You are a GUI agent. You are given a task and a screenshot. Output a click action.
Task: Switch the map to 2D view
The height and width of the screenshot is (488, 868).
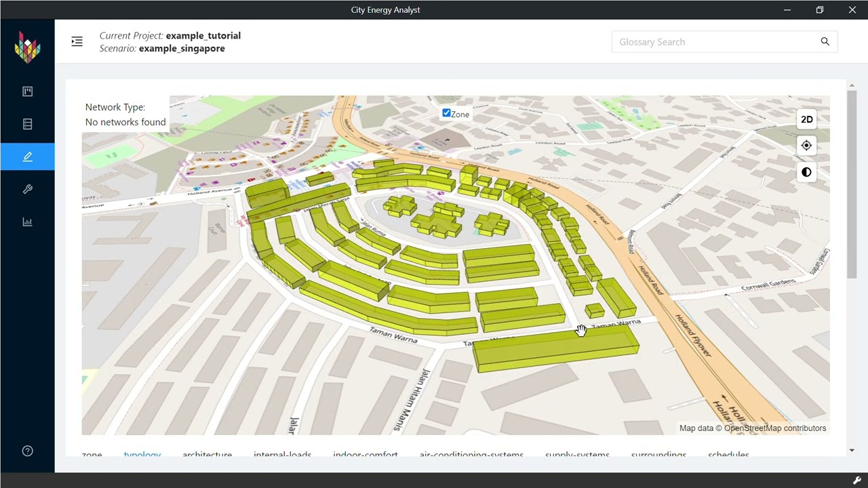pyautogui.click(x=806, y=119)
